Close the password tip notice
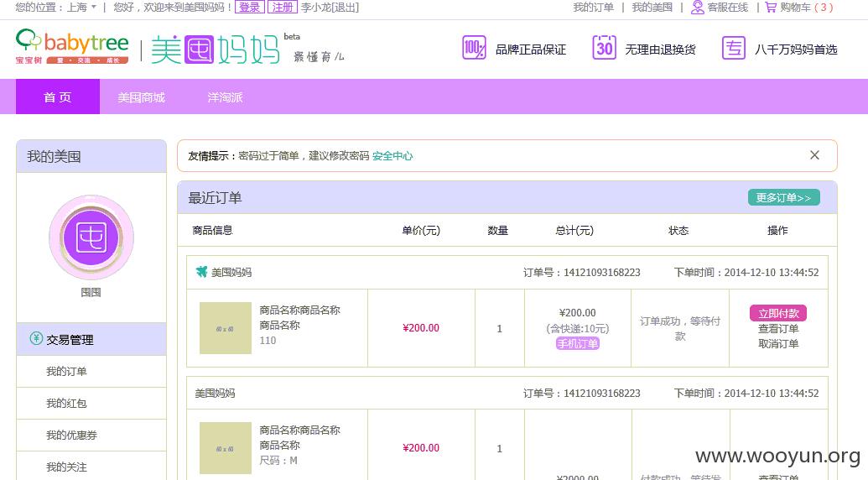 pos(814,155)
